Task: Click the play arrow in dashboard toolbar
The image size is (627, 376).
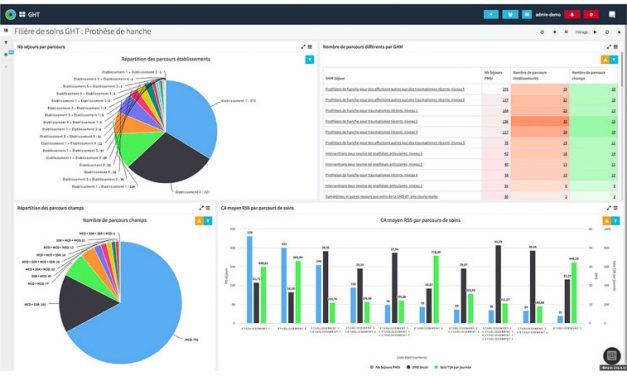Action: tap(595, 32)
